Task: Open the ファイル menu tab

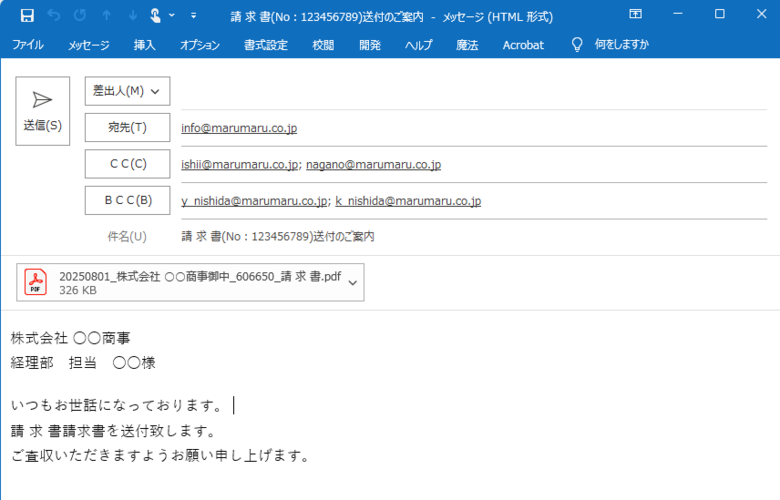Action: tap(27, 45)
